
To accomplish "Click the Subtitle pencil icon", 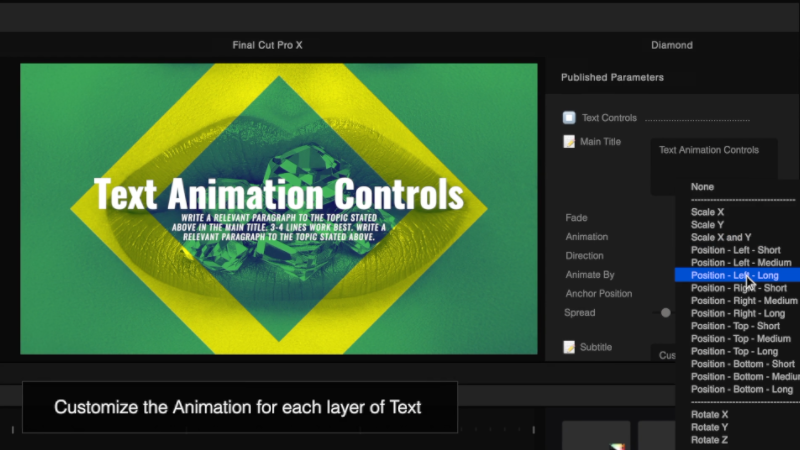I will point(569,347).
